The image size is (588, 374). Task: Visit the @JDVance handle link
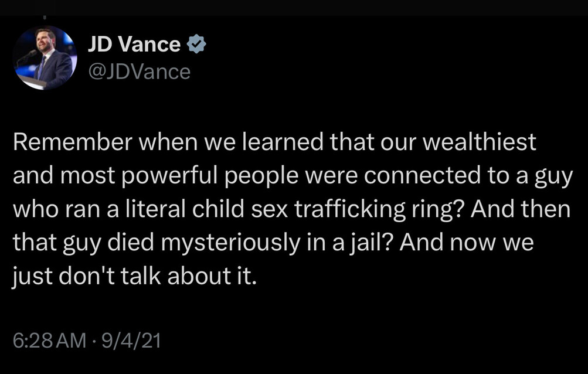[x=139, y=72]
